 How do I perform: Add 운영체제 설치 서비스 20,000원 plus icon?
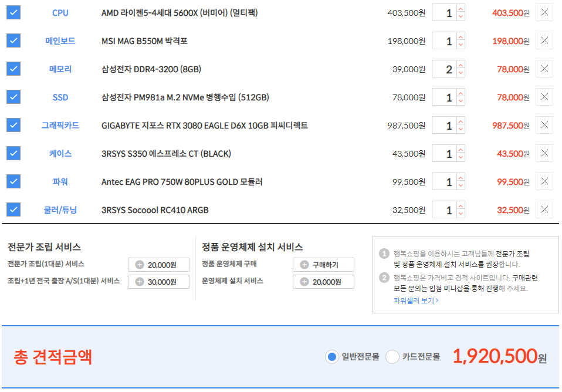[304, 282]
